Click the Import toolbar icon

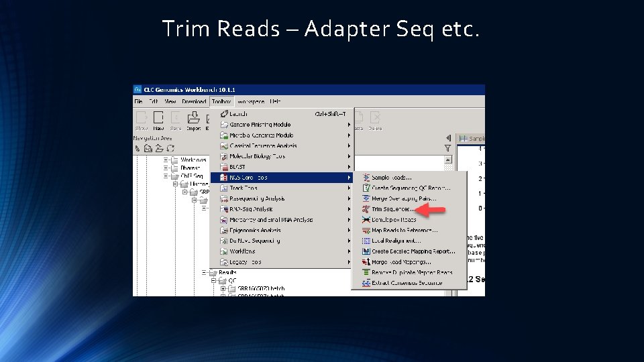193,118
